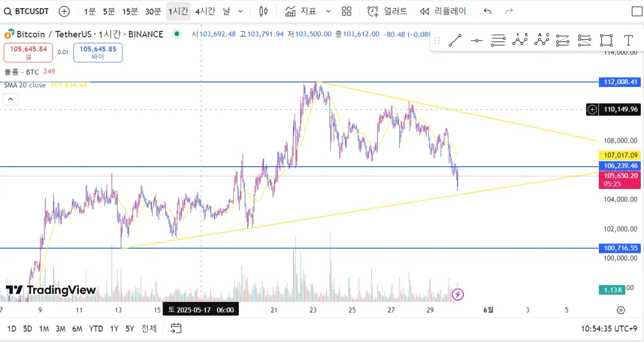Open chart settings gear on time axis

click(x=621, y=310)
